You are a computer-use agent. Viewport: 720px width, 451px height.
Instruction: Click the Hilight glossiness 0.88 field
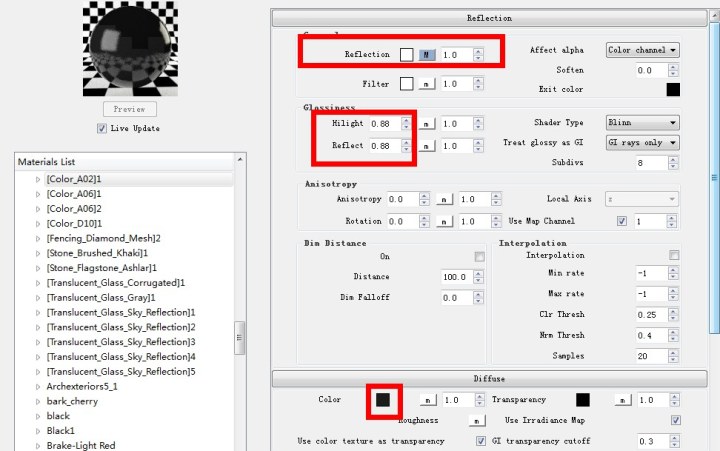[385, 124]
